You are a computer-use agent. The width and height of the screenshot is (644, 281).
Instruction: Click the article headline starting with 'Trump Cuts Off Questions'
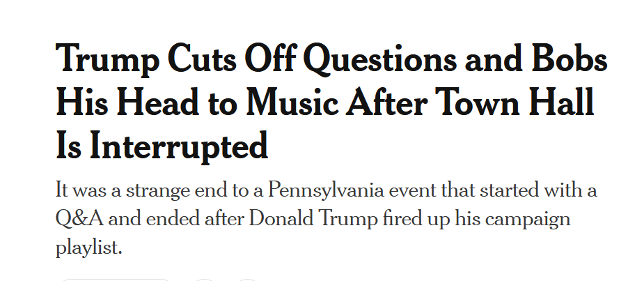pos(331,102)
